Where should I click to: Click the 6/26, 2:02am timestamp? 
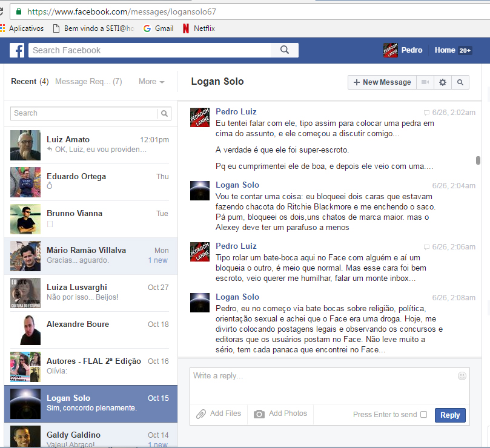tap(454, 113)
